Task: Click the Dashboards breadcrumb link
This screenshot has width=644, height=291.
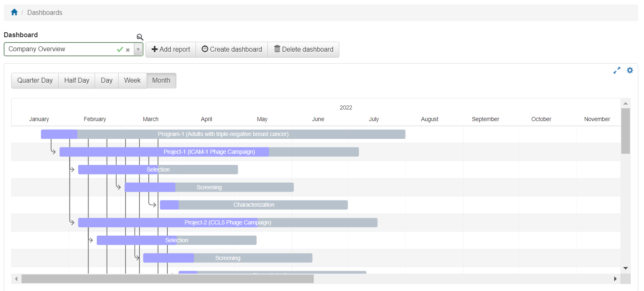Action: [45, 12]
